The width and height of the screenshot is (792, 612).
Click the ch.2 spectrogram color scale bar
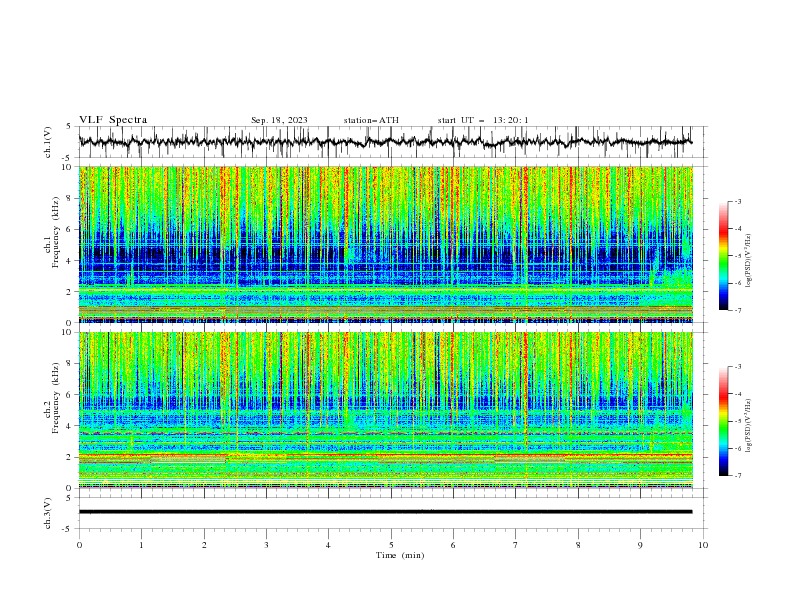(x=723, y=421)
